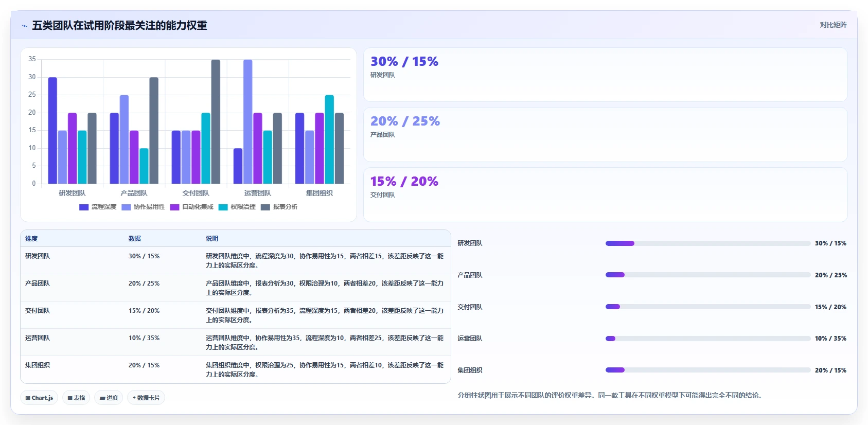Click the 数据卡片 chip

pos(146,398)
